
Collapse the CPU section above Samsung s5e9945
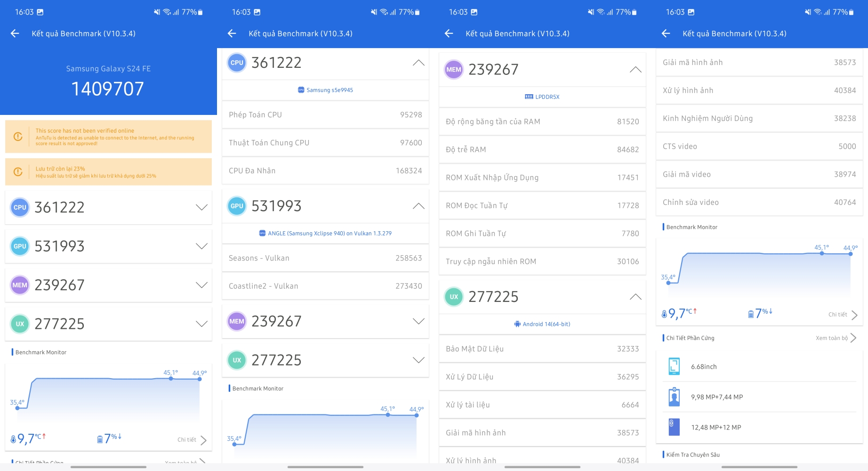[418, 63]
